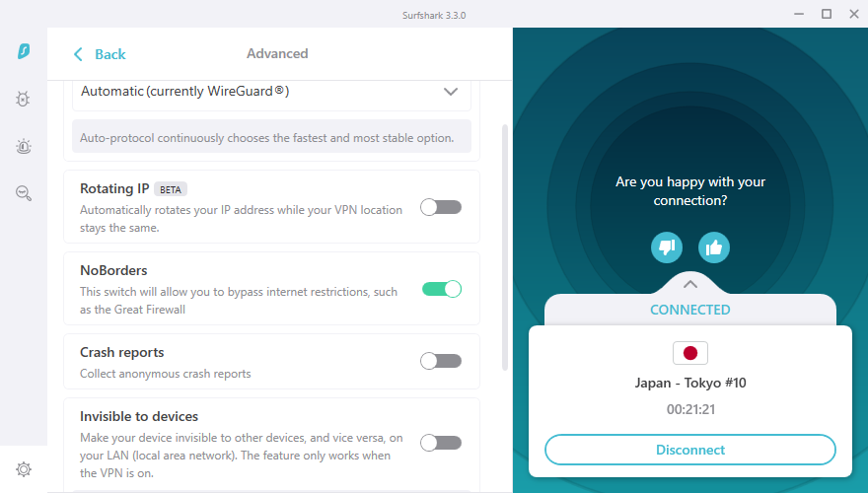
Task: Enable Invisible to devices toggle
Action: [x=441, y=443]
